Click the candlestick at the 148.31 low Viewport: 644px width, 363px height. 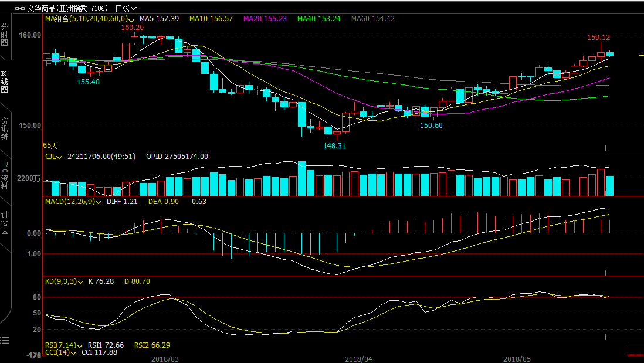[337, 133]
